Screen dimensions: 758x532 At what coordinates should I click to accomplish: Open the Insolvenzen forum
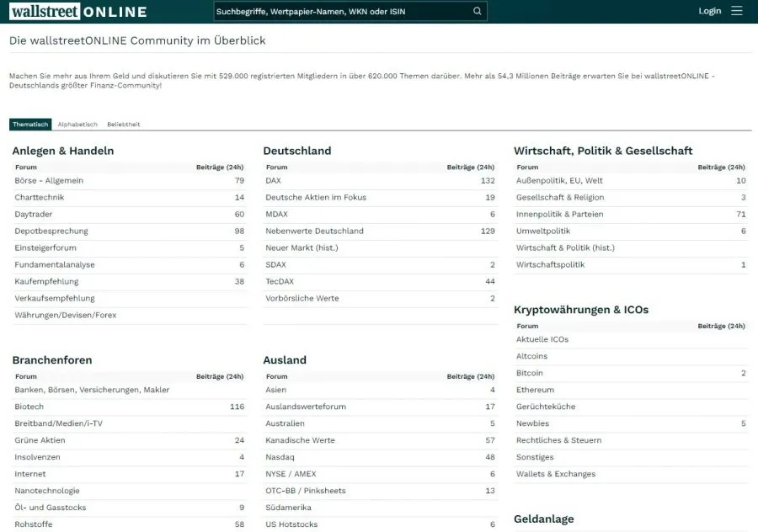pyautogui.click(x=37, y=457)
